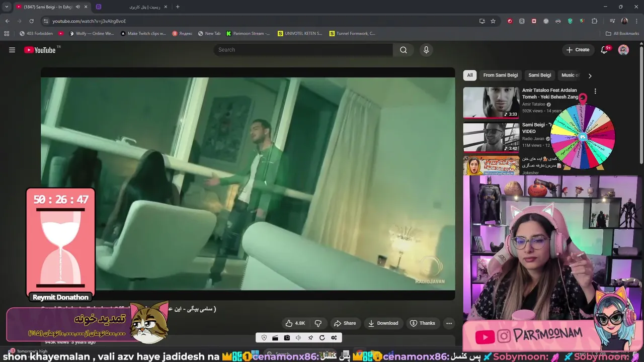
Task: Open the gray R extension icon
Action: coord(522,21)
